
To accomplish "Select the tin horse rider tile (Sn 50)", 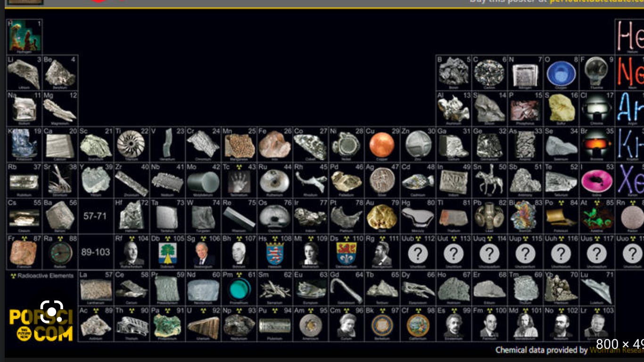I will click(x=489, y=181).
